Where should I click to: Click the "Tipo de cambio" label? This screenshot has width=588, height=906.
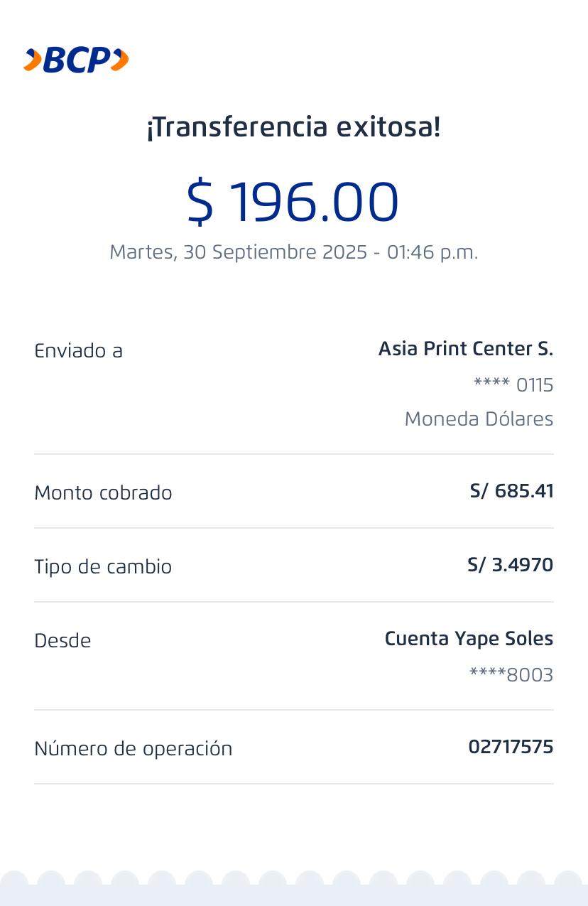[103, 567]
